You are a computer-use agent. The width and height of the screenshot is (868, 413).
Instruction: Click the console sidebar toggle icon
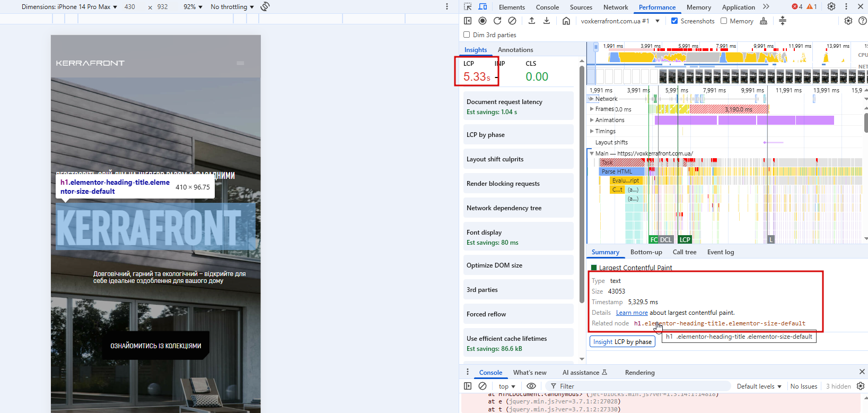click(x=468, y=386)
